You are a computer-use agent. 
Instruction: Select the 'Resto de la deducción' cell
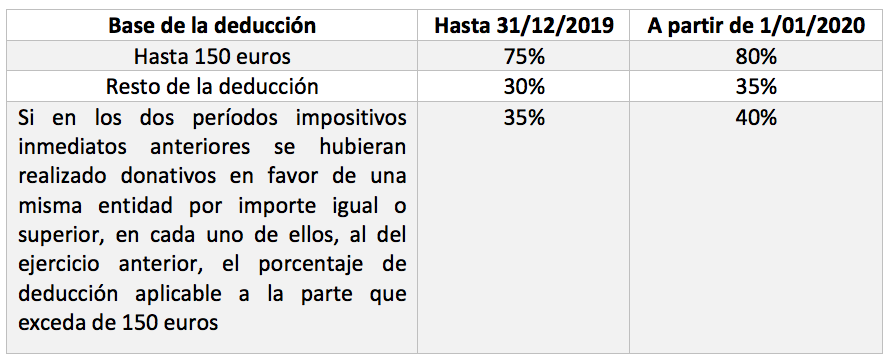pyautogui.click(x=212, y=86)
